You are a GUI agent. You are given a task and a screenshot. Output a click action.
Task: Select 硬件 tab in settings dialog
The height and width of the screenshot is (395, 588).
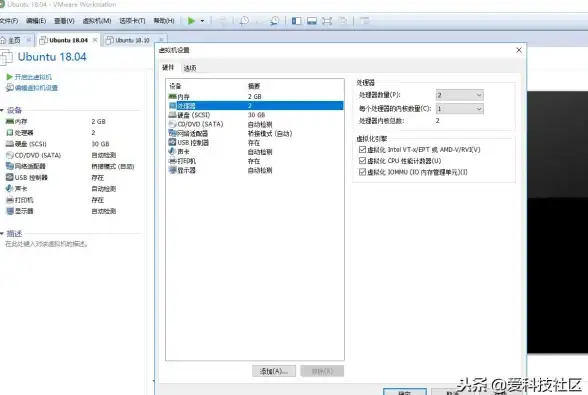tap(168, 68)
